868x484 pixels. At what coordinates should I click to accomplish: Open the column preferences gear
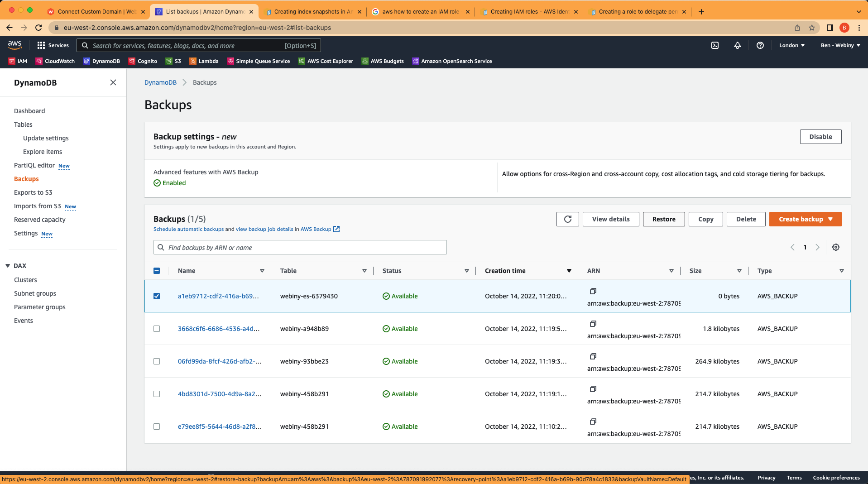coord(836,247)
